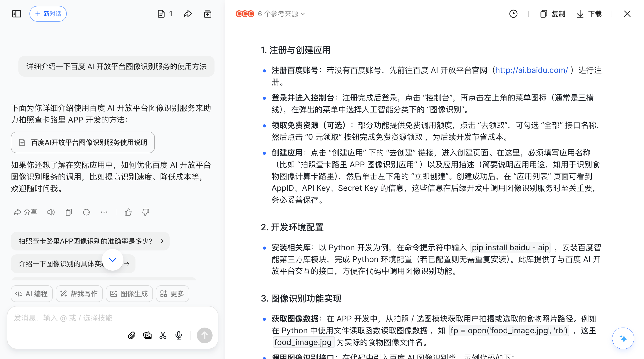Screen dimensions: 644x359
Task: Click the share arrow in top bar
Action: coord(188,14)
